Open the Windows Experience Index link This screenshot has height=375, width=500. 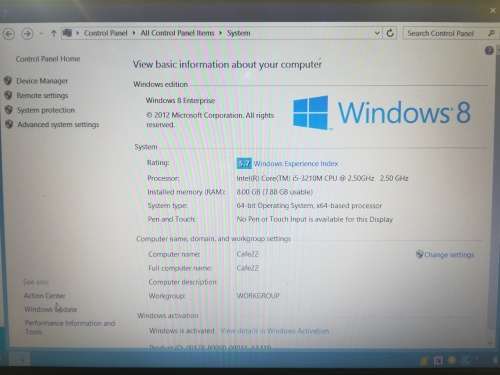(x=296, y=164)
